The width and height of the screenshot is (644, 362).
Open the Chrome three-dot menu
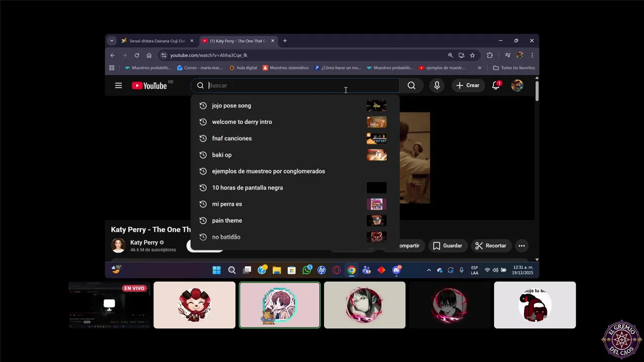(x=532, y=55)
